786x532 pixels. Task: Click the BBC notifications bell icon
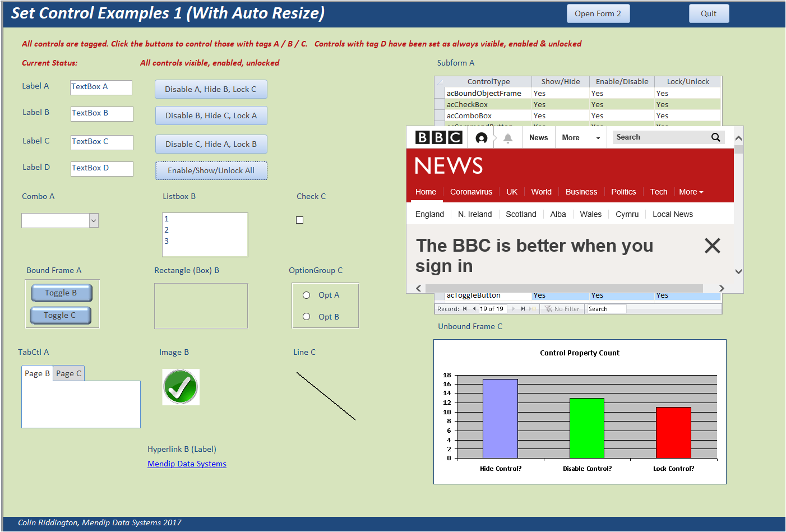tap(507, 138)
